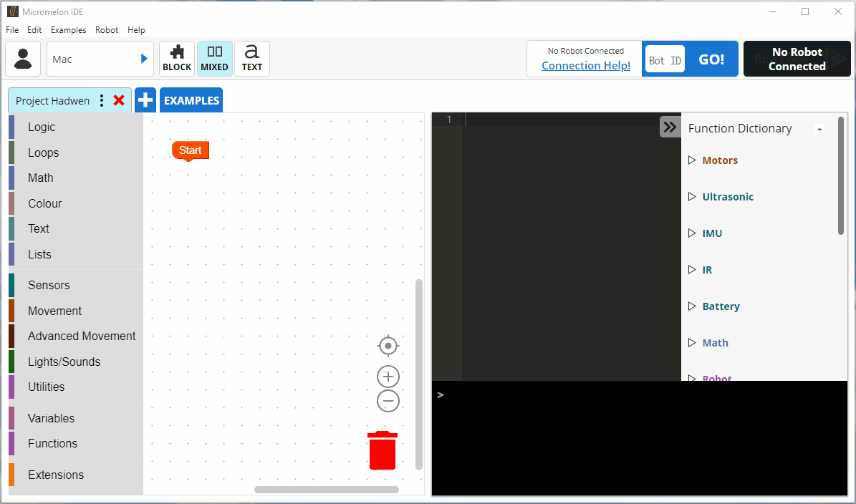The width and height of the screenshot is (856, 504).
Task: Center the workspace with the crosshair icon
Action: coord(388,346)
